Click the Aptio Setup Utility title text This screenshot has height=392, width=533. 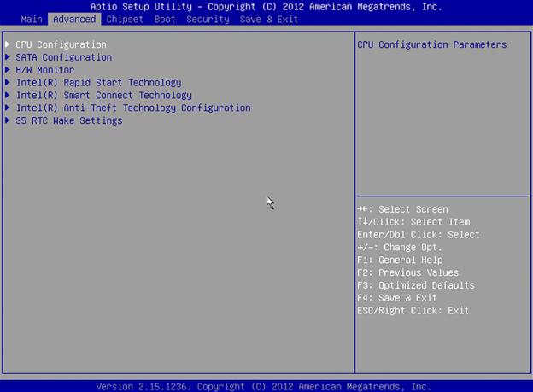coord(266,7)
